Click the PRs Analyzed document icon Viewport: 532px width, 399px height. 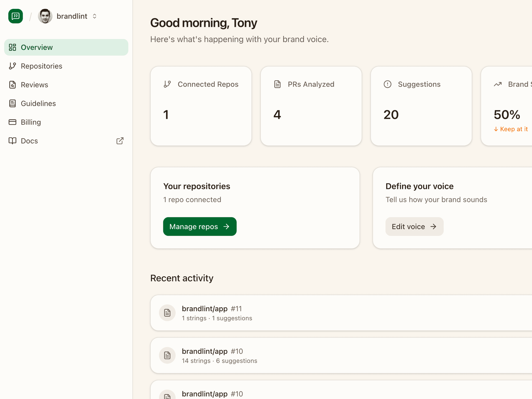tap(277, 84)
